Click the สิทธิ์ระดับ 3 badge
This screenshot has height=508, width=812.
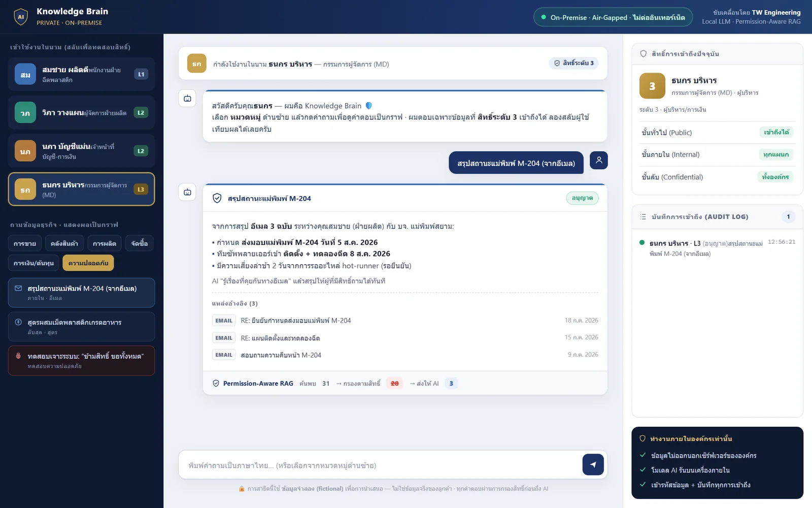(573, 63)
